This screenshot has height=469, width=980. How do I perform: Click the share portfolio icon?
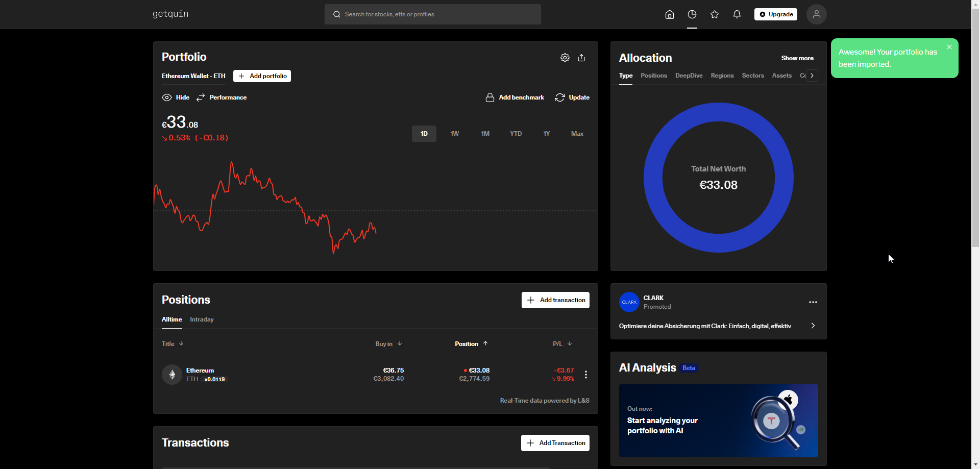click(581, 58)
